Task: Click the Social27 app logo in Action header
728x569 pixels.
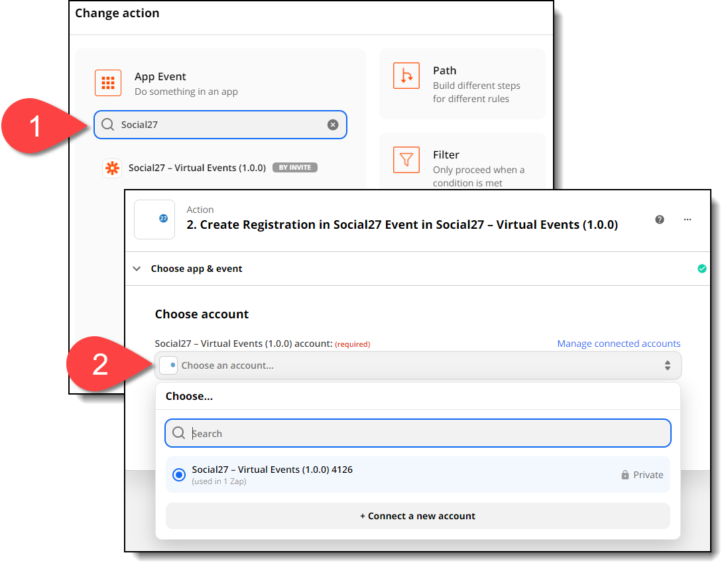Action: point(154,219)
